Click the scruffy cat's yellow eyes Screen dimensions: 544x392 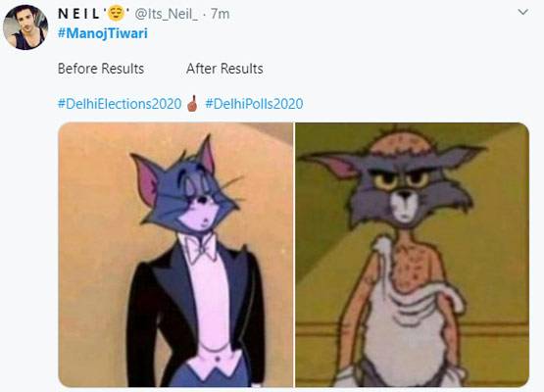[403, 179]
